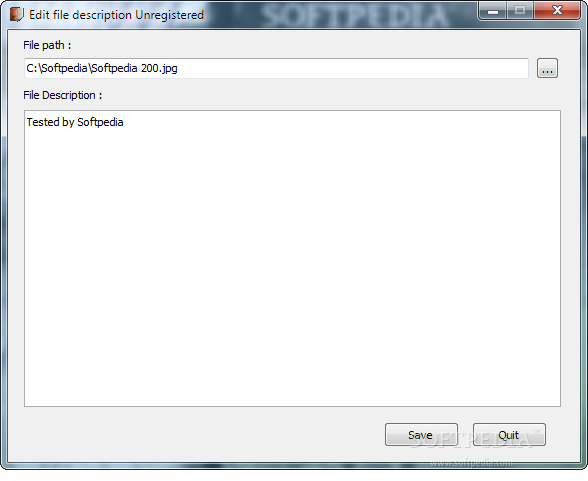Save the file description

[x=421, y=435]
